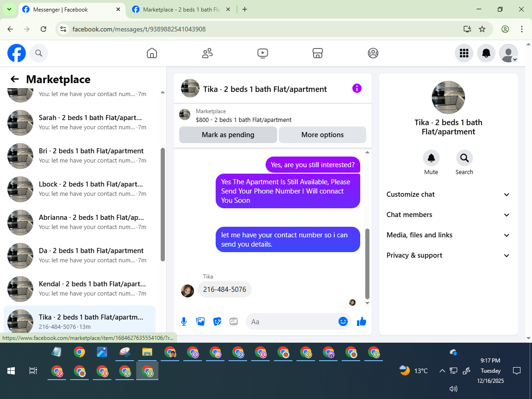Click the install app icon in address bar
Viewport: 532px width, 399px height.
pos(467,29)
